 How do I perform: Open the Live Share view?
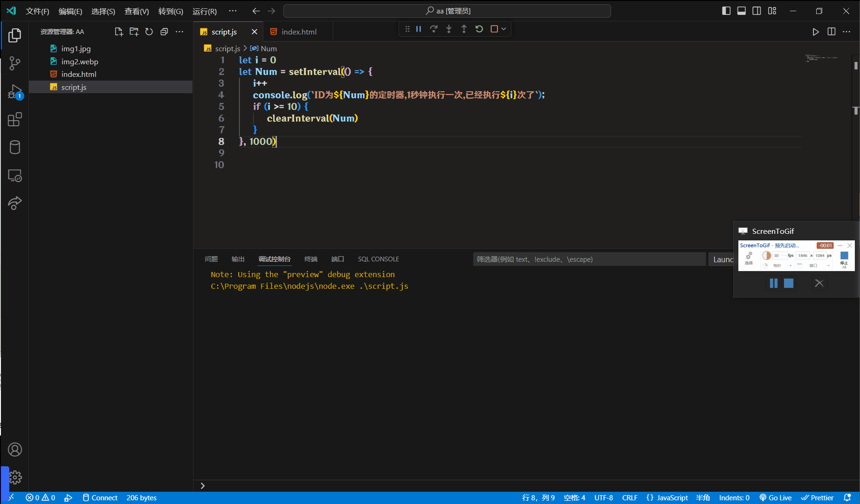[15, 203]
